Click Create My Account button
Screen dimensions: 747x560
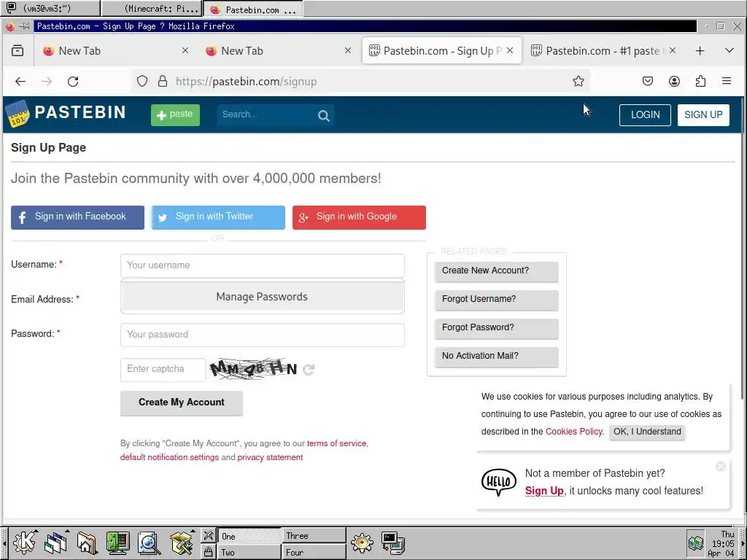coord(182,402)
